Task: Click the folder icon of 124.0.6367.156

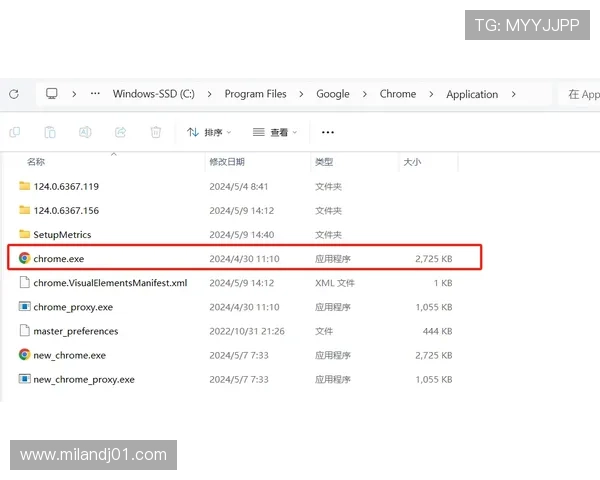Action: [24, 210]
